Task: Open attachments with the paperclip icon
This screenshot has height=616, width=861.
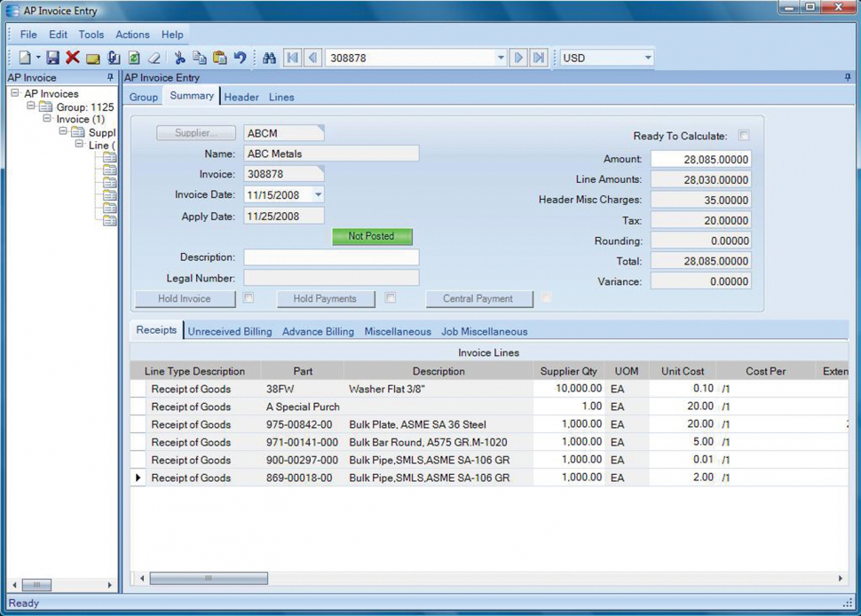Action: pyautogui.click(x=114, y=58)
